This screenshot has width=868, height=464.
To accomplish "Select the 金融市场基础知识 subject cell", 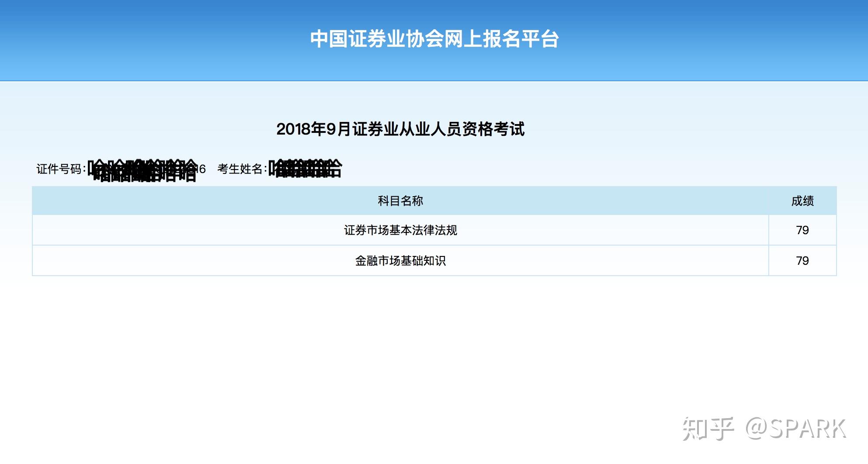I will coord(400,261).
